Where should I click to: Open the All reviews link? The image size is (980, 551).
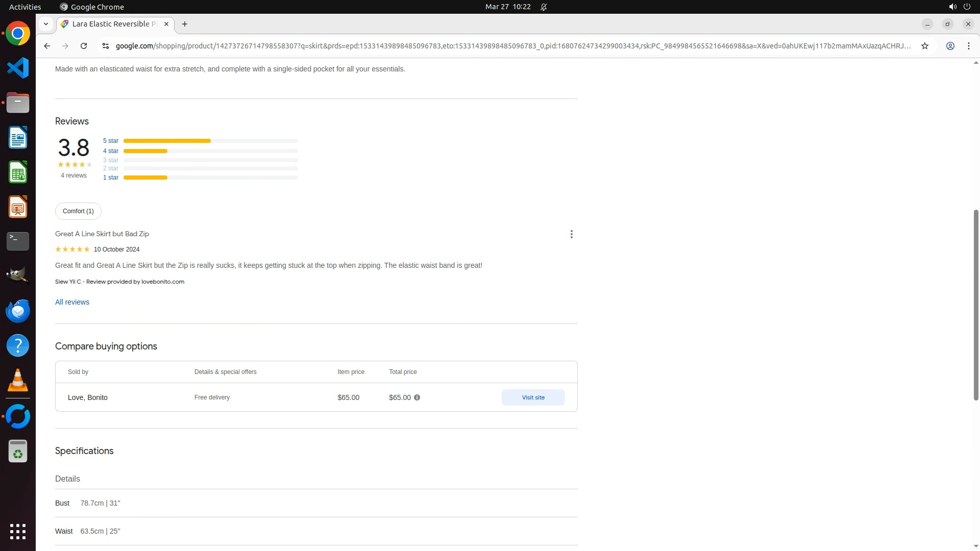tap(72, 302)
